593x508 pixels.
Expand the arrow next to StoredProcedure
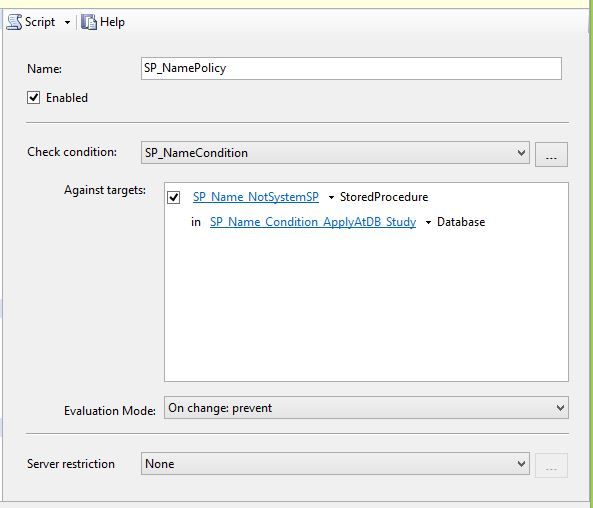click(x=331, y=197)
